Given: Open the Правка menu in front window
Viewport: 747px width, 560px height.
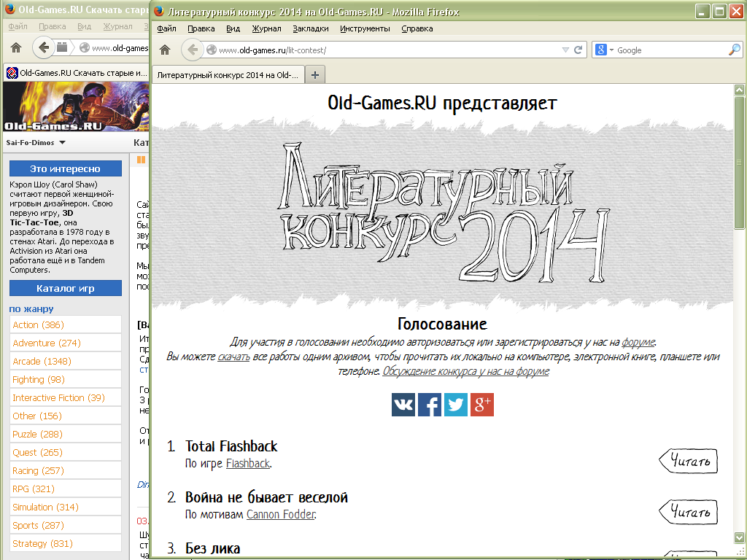Looking at the screenshot, I should pyautogui.click(x=201, y=28).
